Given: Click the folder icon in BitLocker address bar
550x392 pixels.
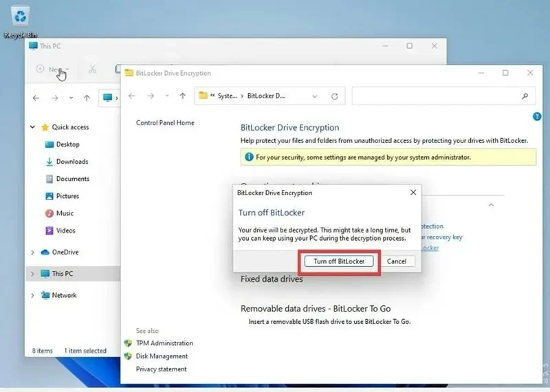Looking at the screenshot, I should pos(203,96).
